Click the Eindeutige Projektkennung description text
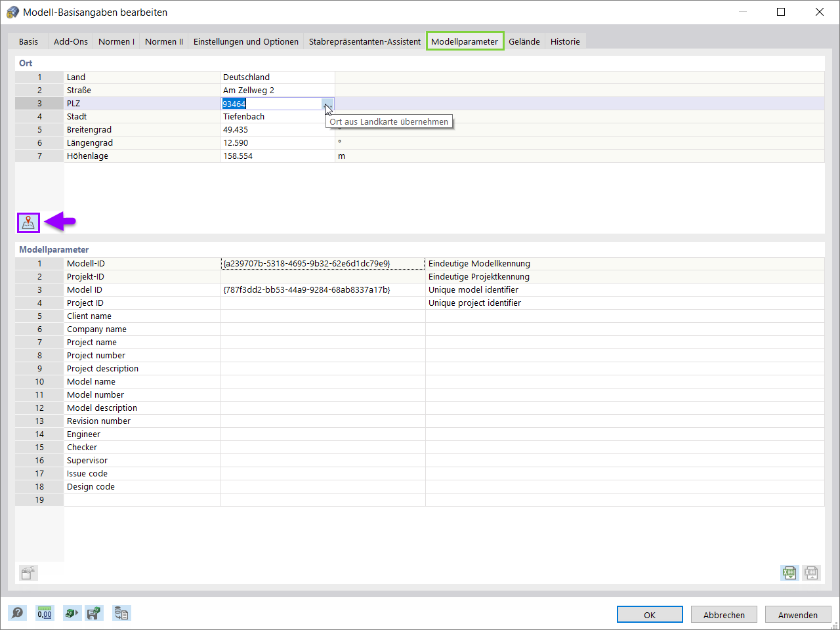This screenshot has height=630, width=840. click(479, 277)
